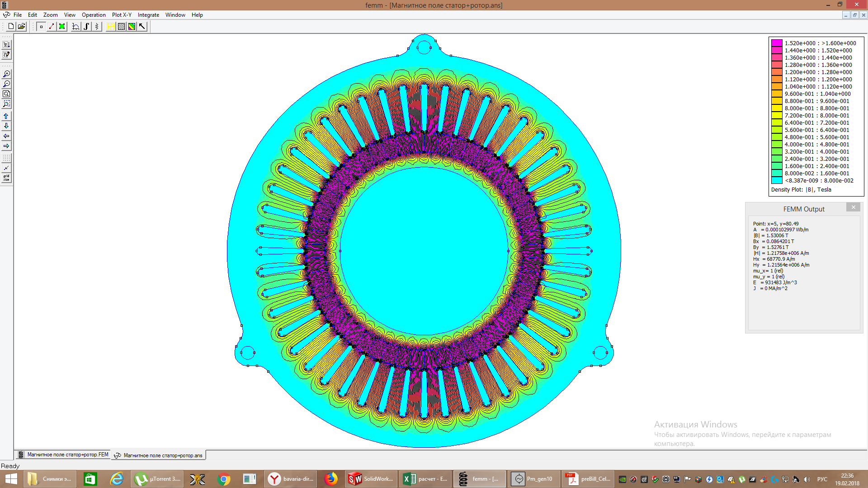
Task: Click the Vector plot arrow icon
Action: [x=142, y=27]
